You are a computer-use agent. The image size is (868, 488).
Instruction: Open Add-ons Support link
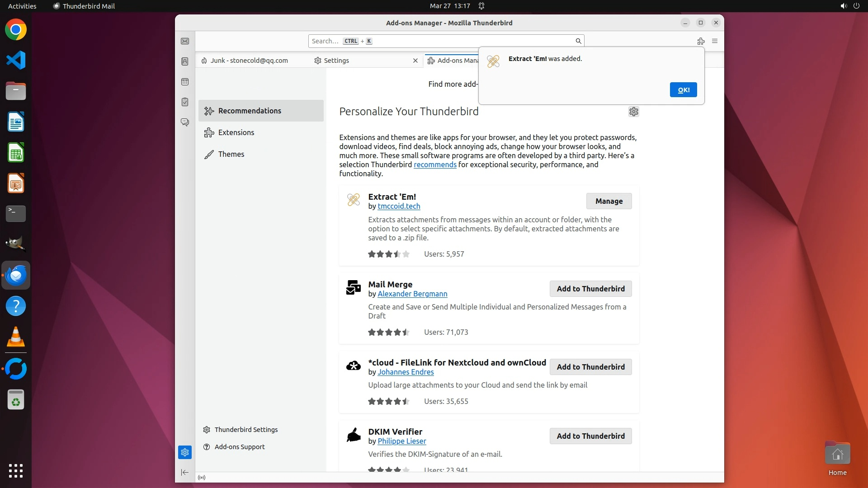click(240, 447)
